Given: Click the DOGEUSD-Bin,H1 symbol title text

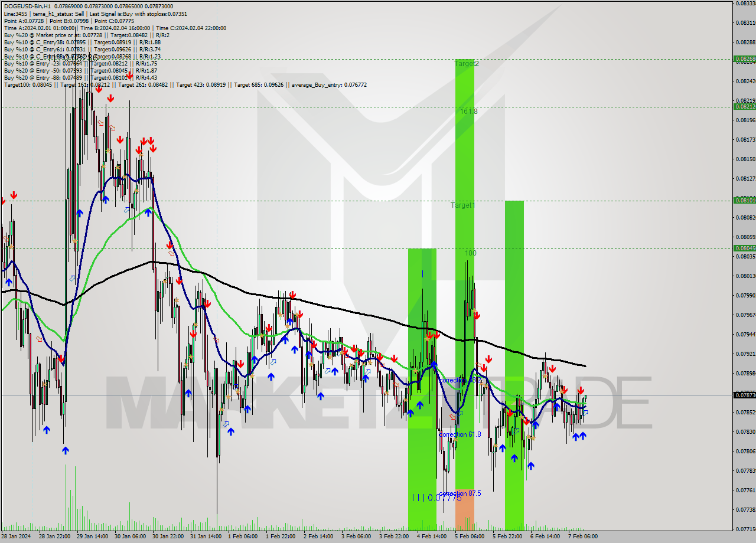Looking at the screenshot, I should pyautogui.click(x=27, y=6).
